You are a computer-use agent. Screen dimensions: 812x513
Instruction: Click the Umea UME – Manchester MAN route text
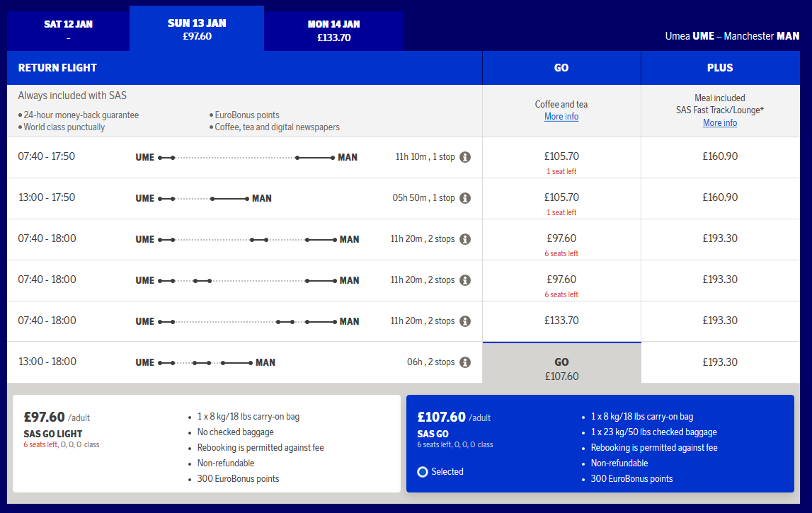click(x=732, y=36)
